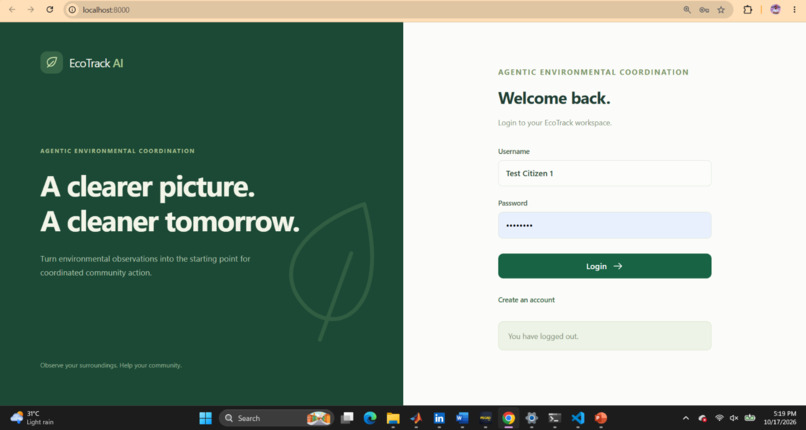Click the browser forward arrow
Viewport: 806px width, 430px height.
pyautogui.click(x=31, y=10)
